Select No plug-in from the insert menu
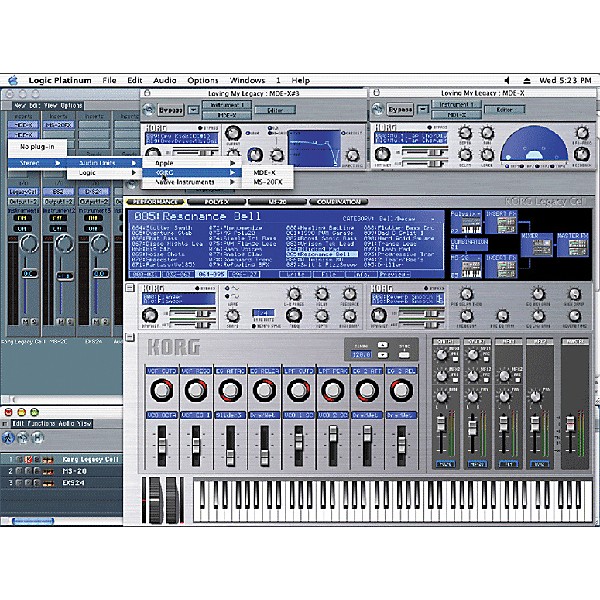Screen dimensions: 600x600 38,147
